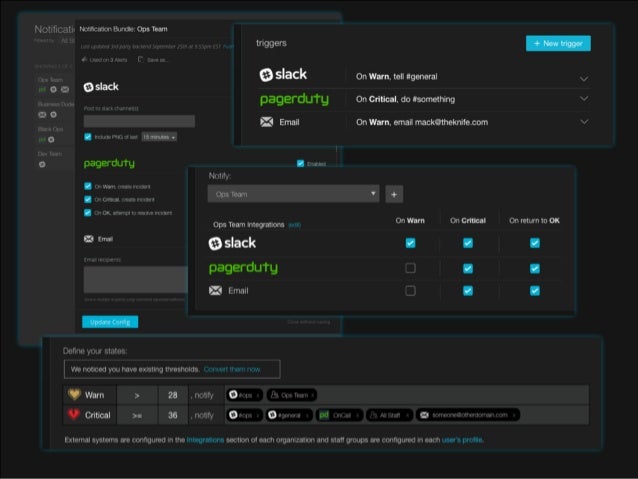
Task: Click the Convert them now link
Action: pyautogui.click(x=232, y=369)
